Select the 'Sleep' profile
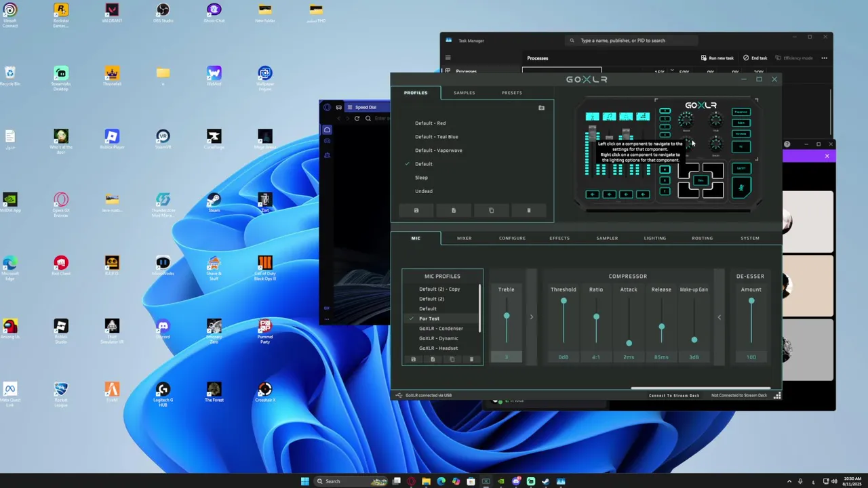 click(x=421, y=178)
